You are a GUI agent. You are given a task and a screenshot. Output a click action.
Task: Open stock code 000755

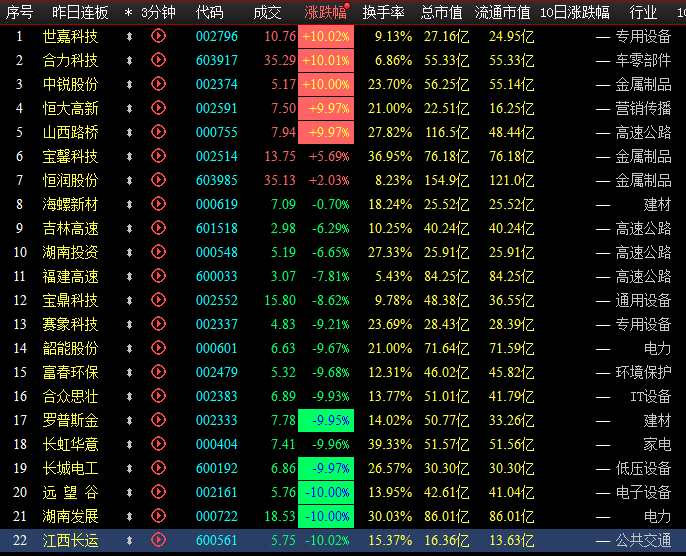217,132
